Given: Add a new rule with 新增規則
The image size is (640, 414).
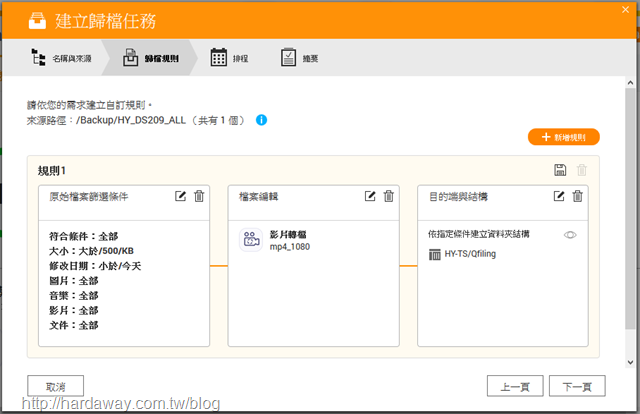Looking at the screenshot, I should click(x=564, y=137).
